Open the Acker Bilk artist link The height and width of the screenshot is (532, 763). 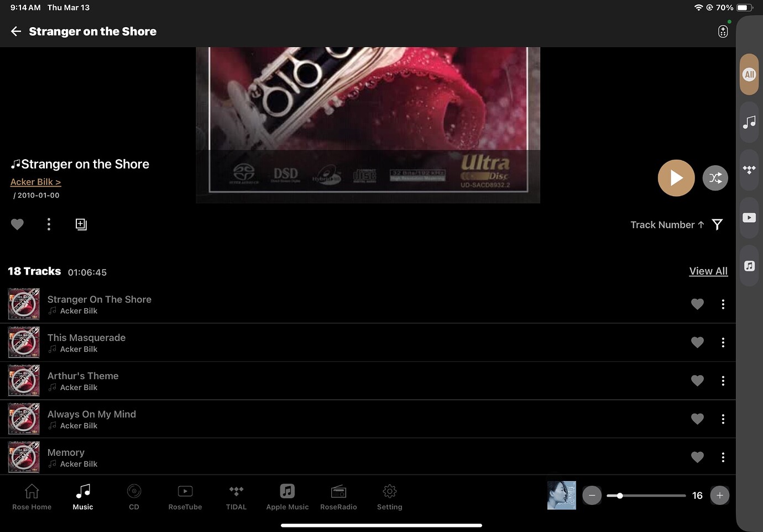35,182
